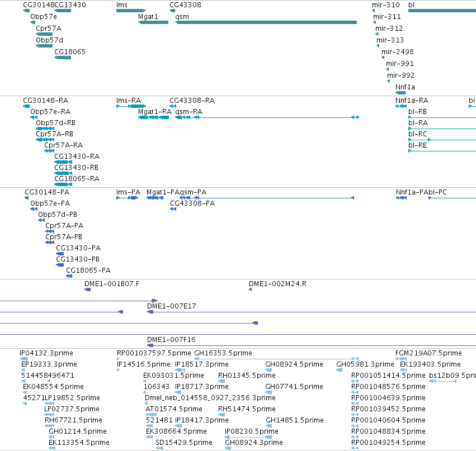Click the CG13430-RB transcript glyph
This screenshot has width=476, height=451.
63,173
